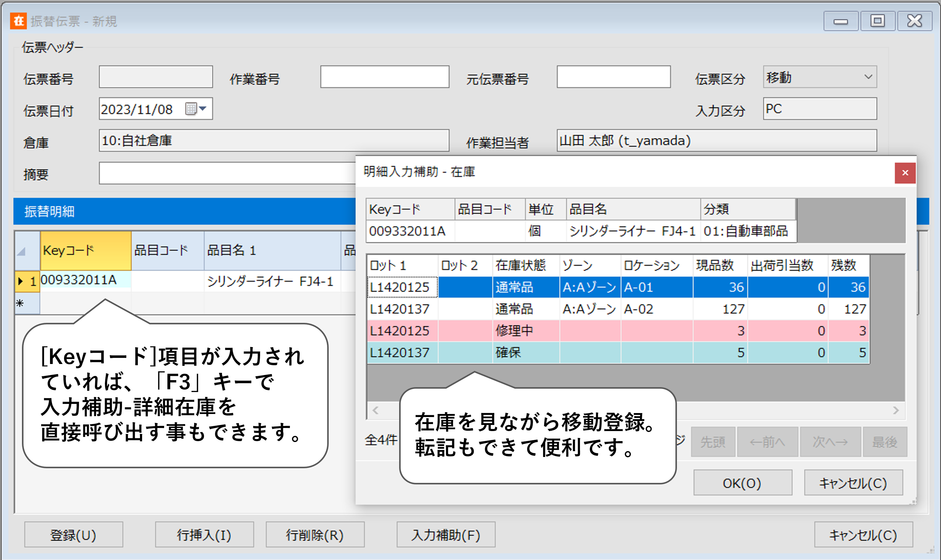Maximize the 振替伝票 window
The width and height of the screenshot is (941, 560).
pyautogui.click(x=877, y=21)
